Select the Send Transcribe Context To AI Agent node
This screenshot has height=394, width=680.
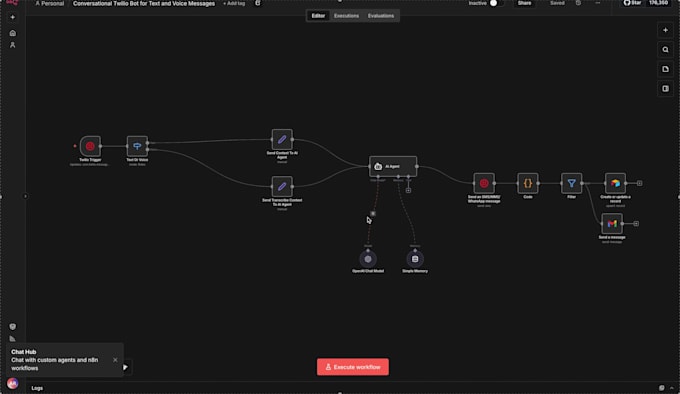[x=282, y=186]
